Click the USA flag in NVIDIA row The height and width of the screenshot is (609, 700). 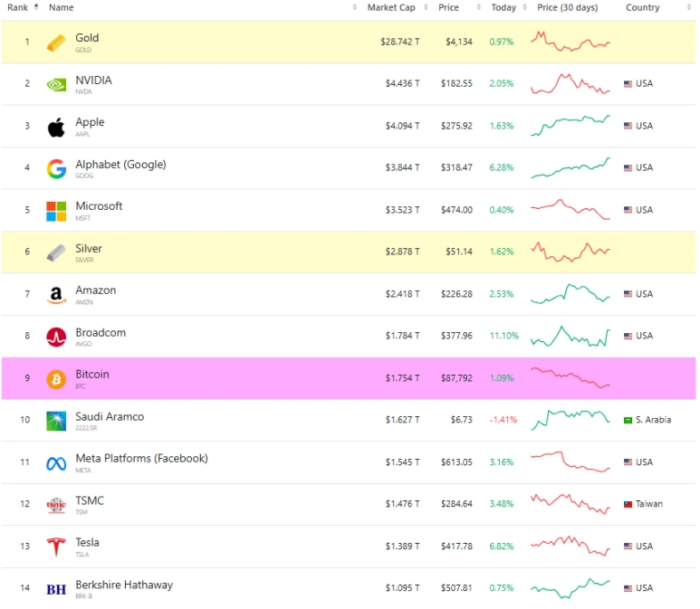[628, 84]
